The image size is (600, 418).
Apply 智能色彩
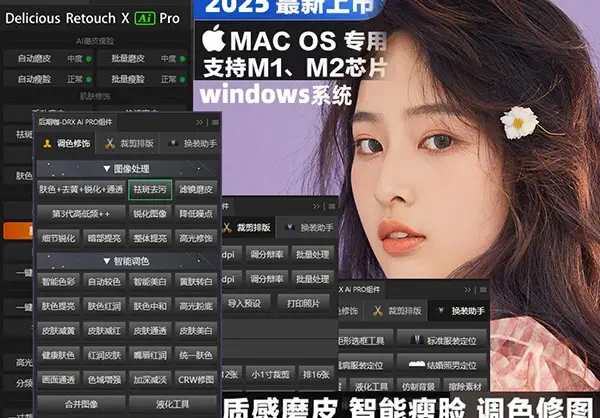pyautogui.click(x=59, y=282)
